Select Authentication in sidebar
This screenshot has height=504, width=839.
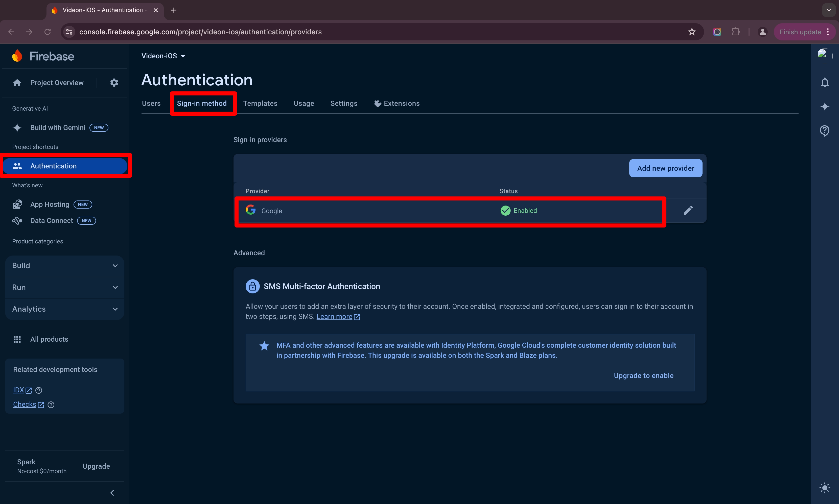click(65, 166)
